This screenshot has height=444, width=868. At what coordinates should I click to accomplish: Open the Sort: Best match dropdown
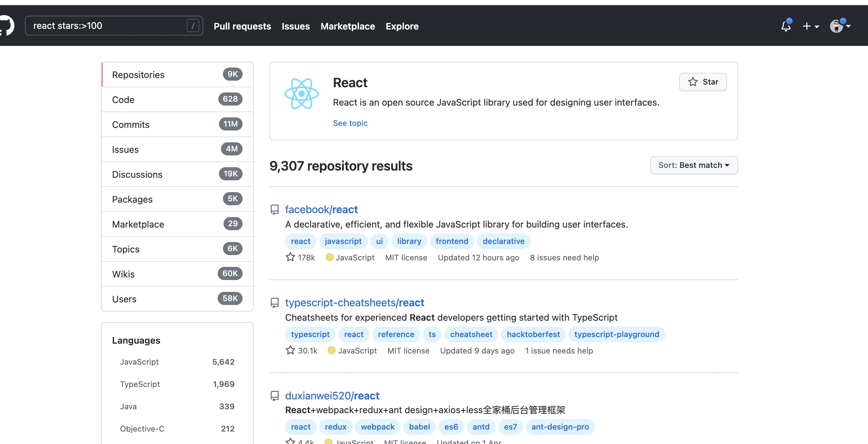(694, 165)
